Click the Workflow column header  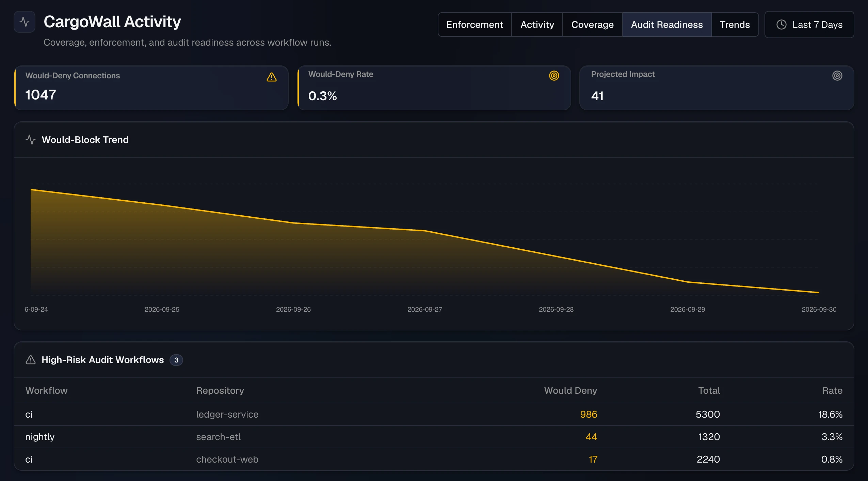click(x=47, y=390)
